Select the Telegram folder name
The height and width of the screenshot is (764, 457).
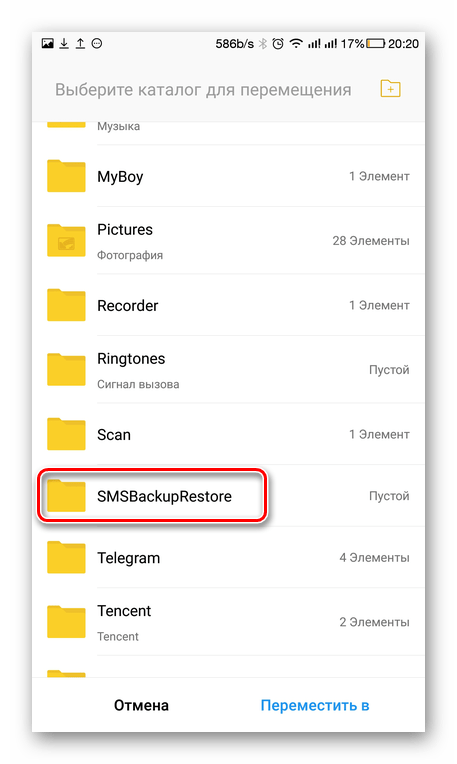(128, 558)
